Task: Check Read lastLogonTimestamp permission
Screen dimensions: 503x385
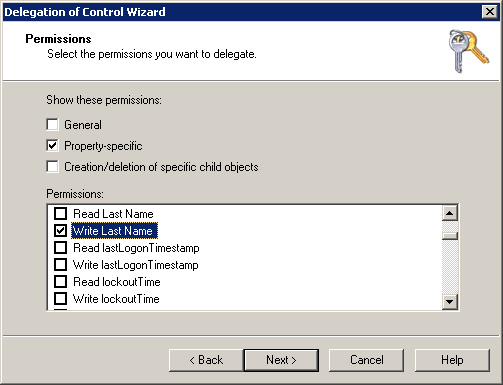Action: 60,248
